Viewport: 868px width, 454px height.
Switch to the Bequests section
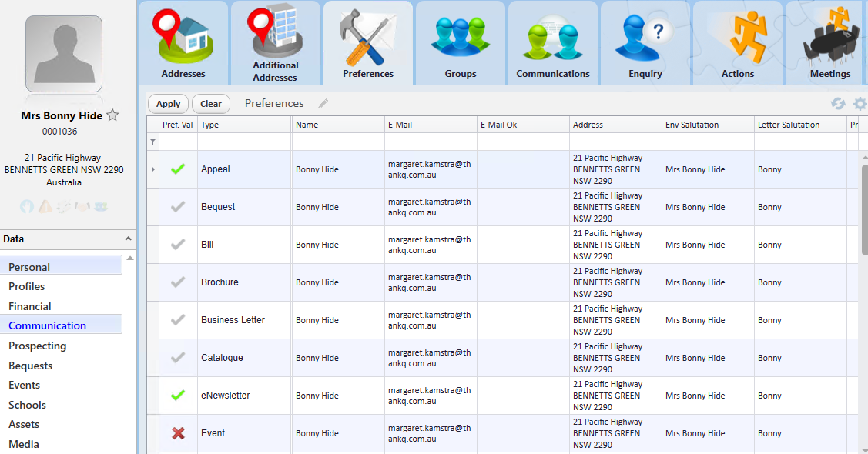click(x=29, y=365)
